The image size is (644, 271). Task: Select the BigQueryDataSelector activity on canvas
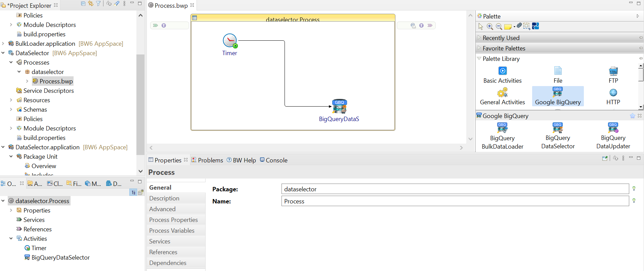339,106
